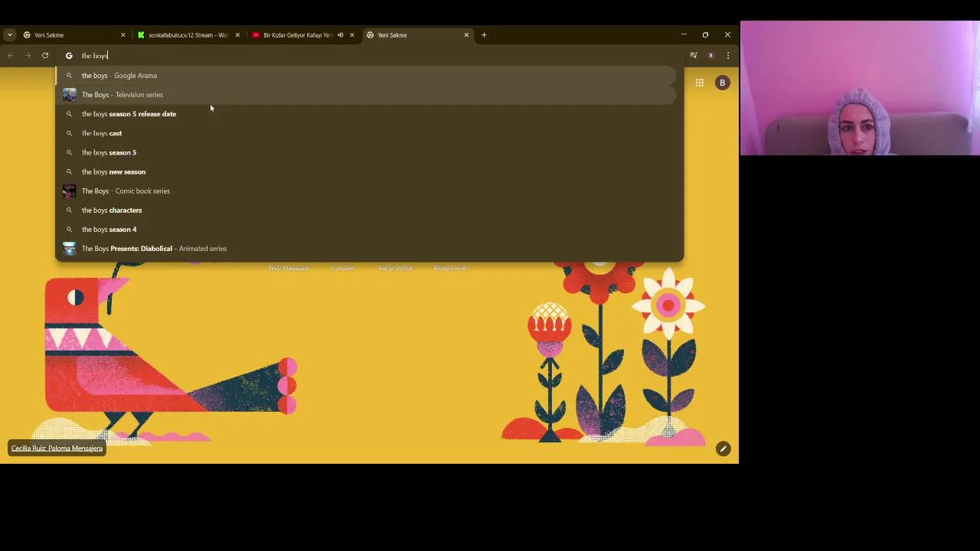Close the Bir Kızlar Geliyor tab
980x551 pixels.
pyautogui.click(x=352, y=34)
